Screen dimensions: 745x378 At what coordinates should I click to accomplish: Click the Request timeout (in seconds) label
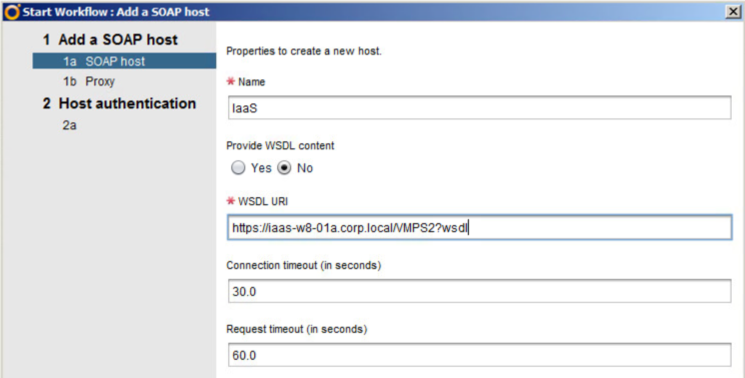point(296,329)
